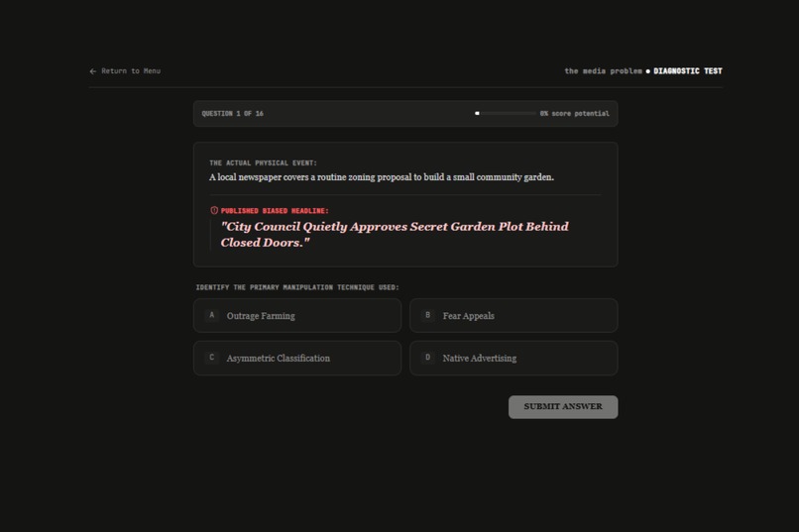The width and height of the screenshot is (799, 532).
Task: Click 'the media problem' header text
Action: tap(603, 70)
